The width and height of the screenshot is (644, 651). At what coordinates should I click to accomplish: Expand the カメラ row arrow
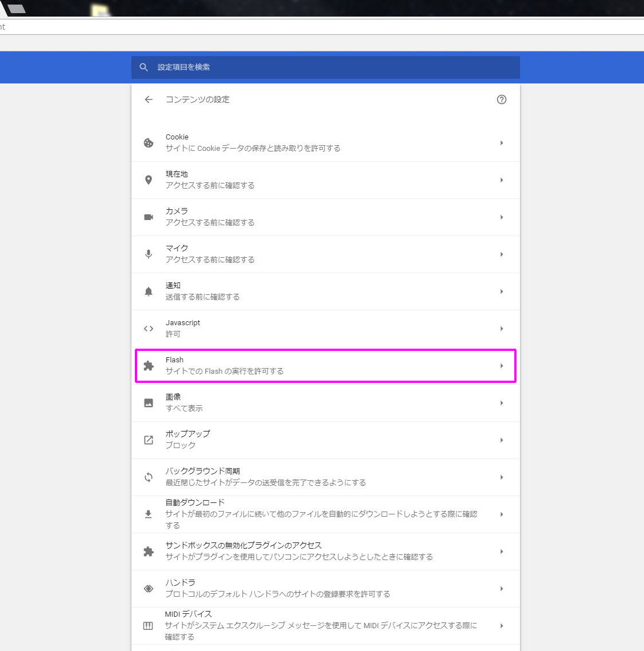pos(502,217)
